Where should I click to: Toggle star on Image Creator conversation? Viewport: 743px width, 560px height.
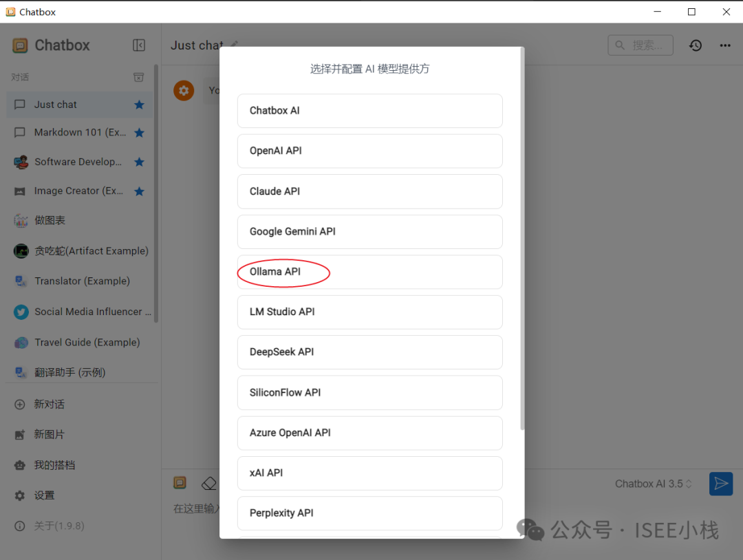tap(139, 191)
